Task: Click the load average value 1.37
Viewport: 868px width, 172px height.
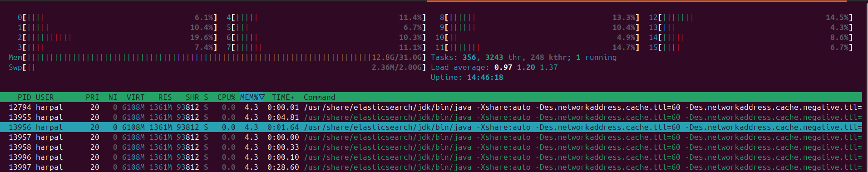Action: click(548, 67)
